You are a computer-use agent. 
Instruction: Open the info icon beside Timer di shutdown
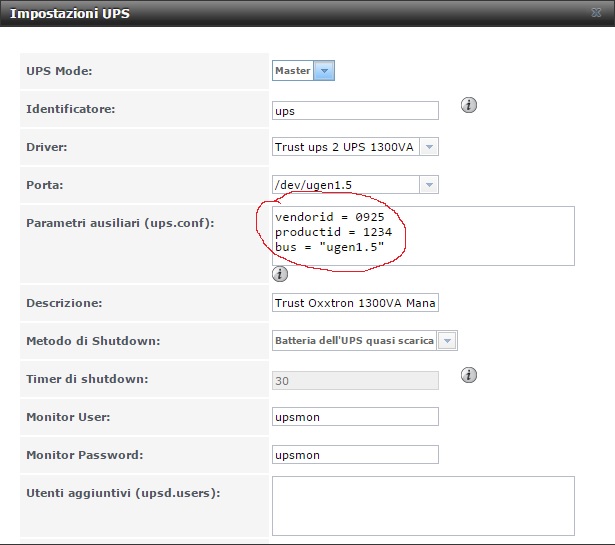469,375
